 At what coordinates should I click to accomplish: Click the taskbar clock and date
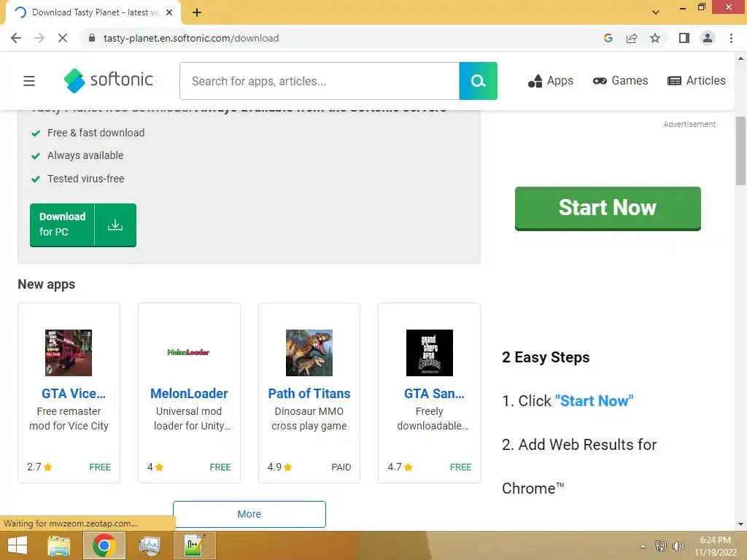coord(716,546)
